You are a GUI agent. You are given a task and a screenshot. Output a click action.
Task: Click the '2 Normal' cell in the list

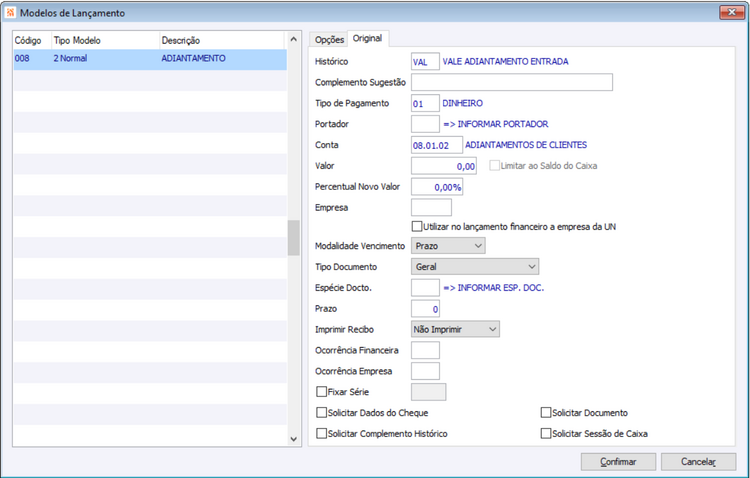(70, 58)
